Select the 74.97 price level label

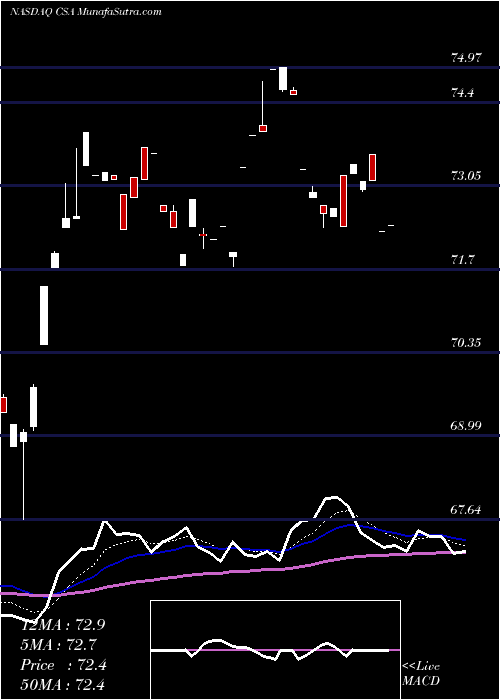click(x=467, y=58)
